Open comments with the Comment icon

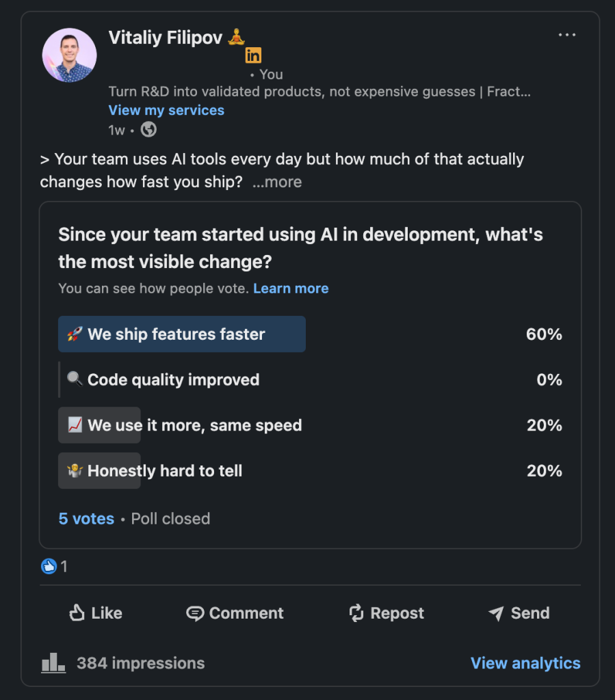[x=196, y=613]
